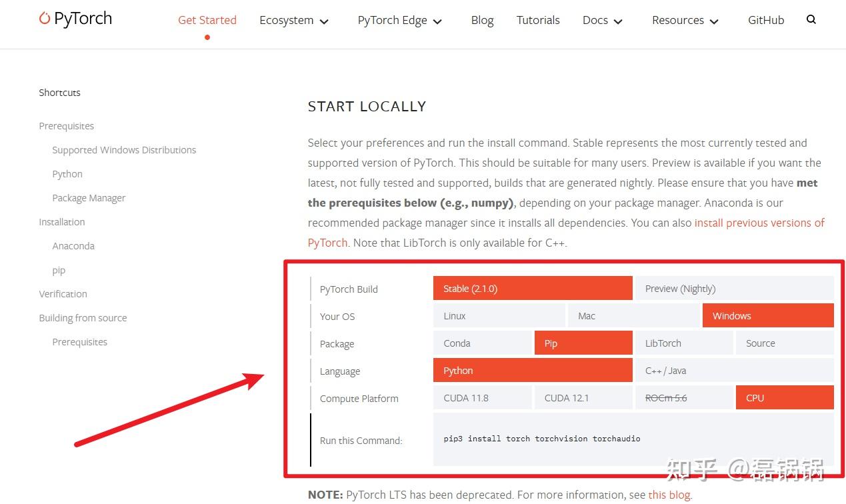
Task: Select Source package option
Action: (785, 343)
